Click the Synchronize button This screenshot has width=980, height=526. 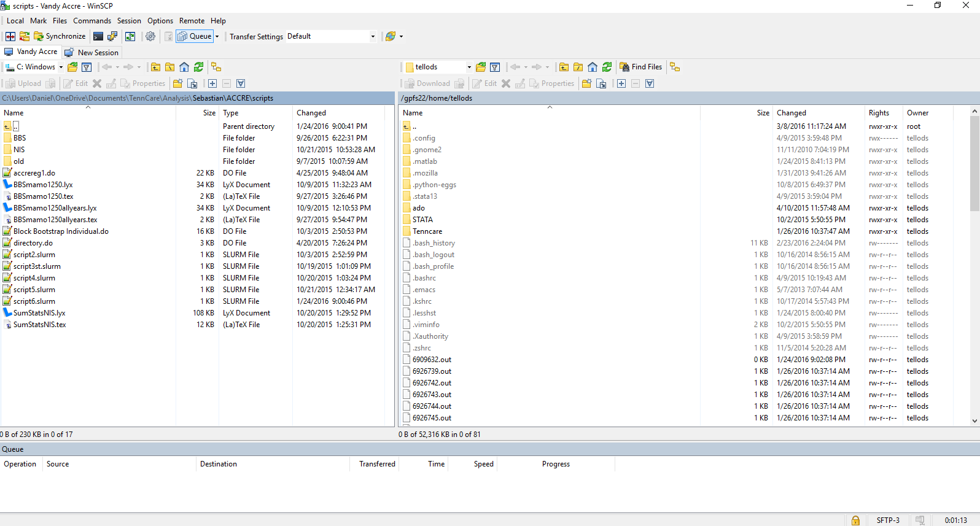[x=60, y=36]
